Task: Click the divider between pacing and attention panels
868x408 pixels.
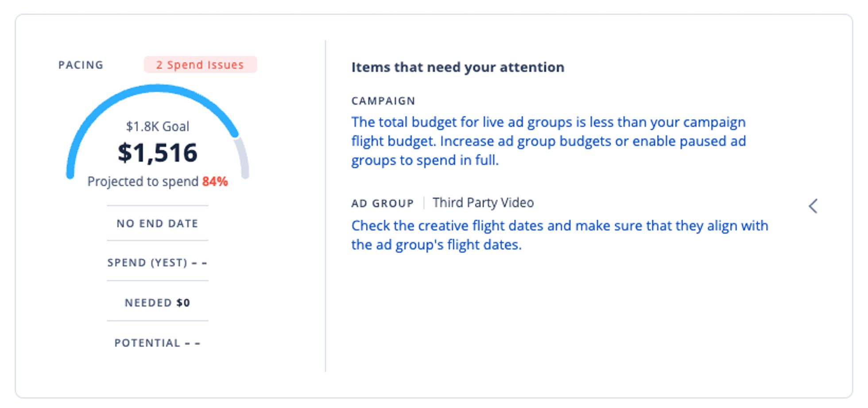Action: (325, 204)
